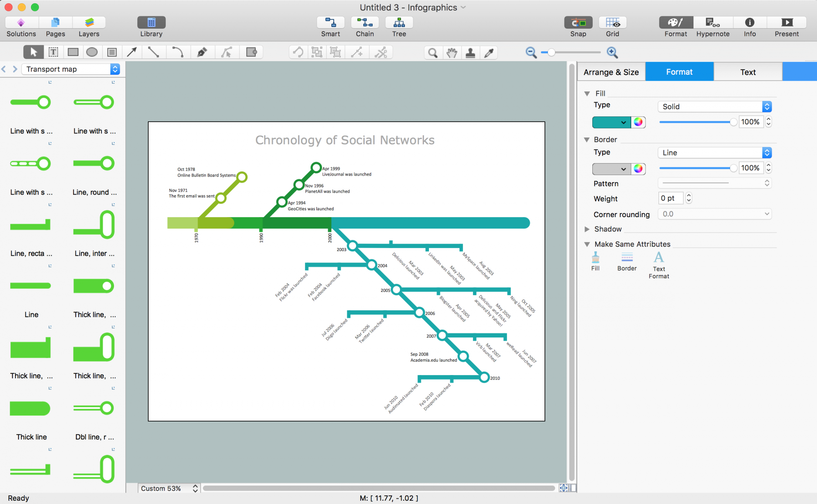The width and height of the screenshot is (817, 504).
Task: Click the zoom out magnifier
Action: click(x=531, y=52)
